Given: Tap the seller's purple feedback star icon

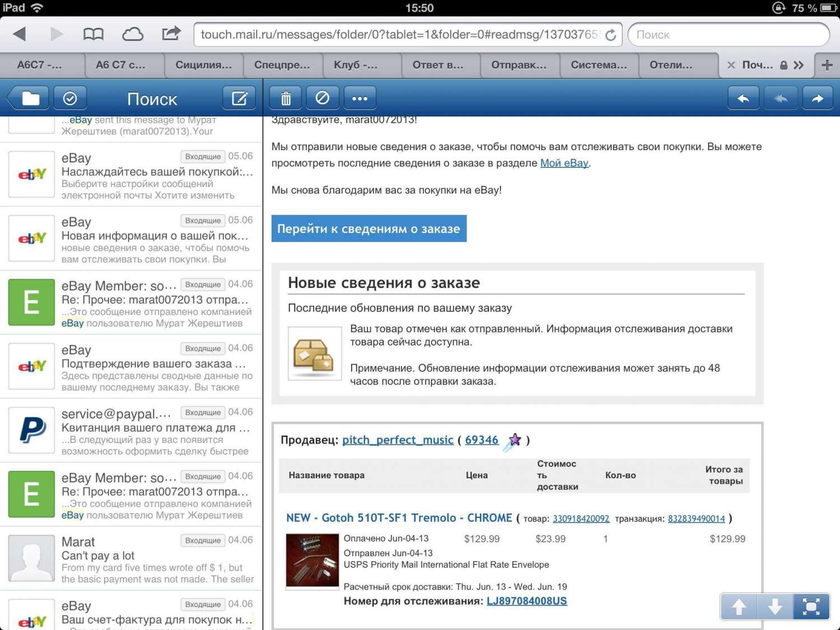Looking at the screenshot, I should (513, 441).
